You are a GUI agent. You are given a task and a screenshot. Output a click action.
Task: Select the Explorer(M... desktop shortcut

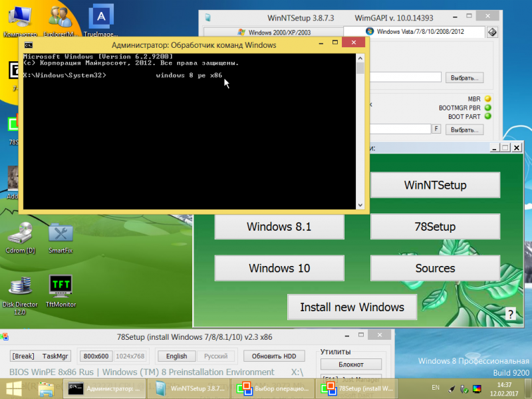[61, 21]
